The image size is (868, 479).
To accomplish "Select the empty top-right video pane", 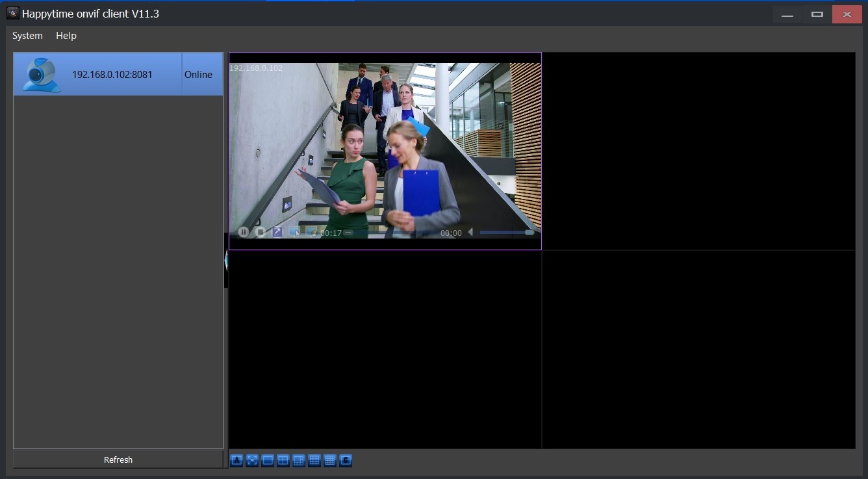I will [x=698, y=151].
